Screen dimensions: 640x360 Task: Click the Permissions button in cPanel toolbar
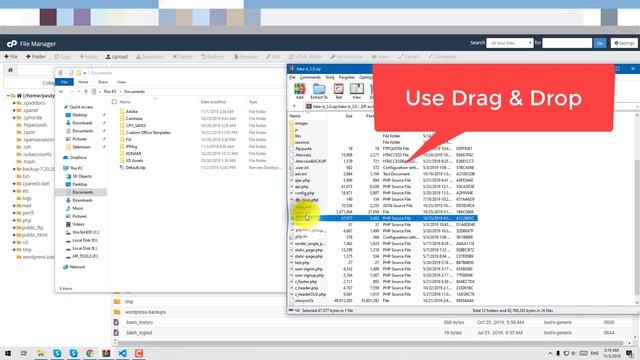(x=347, y=57)
